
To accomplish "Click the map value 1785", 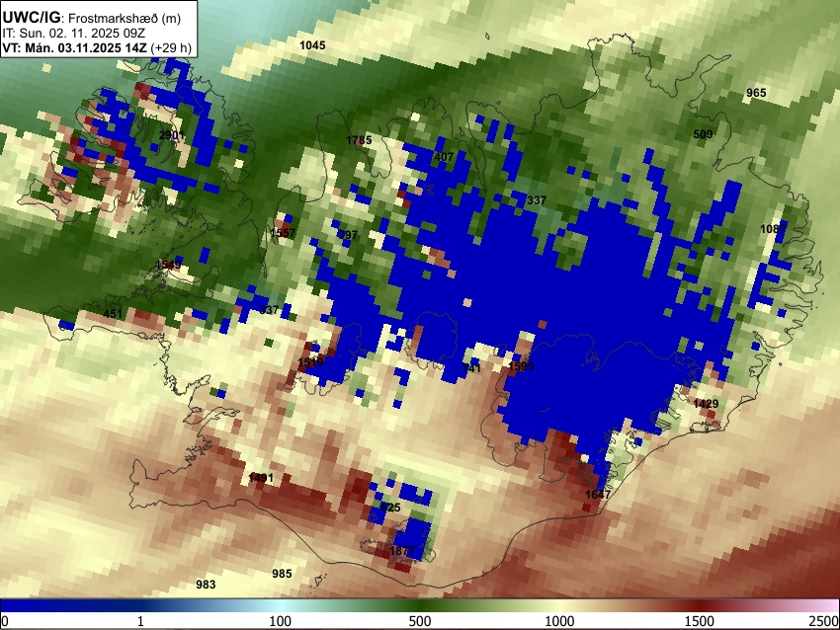I will tap(359, 140).
